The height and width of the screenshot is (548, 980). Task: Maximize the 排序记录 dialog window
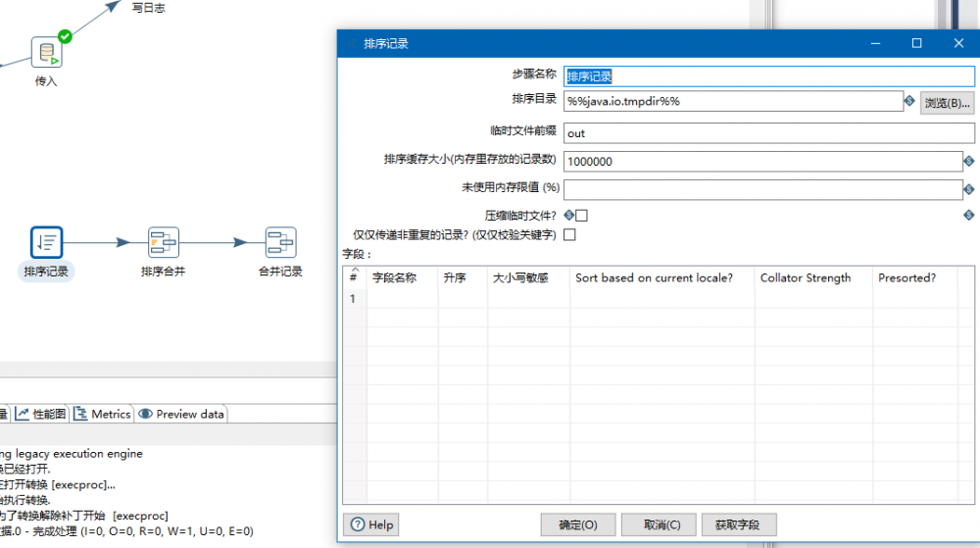(917, 43)
